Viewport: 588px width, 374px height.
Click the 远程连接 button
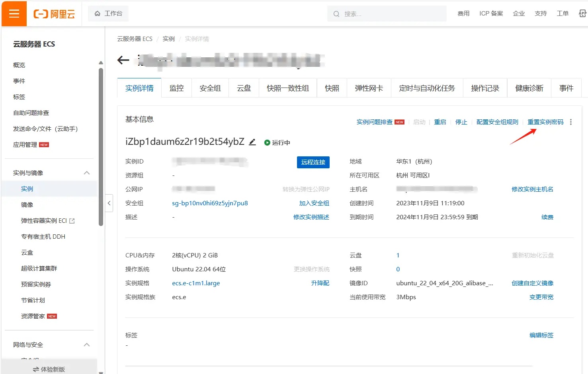tap(313, 162)
